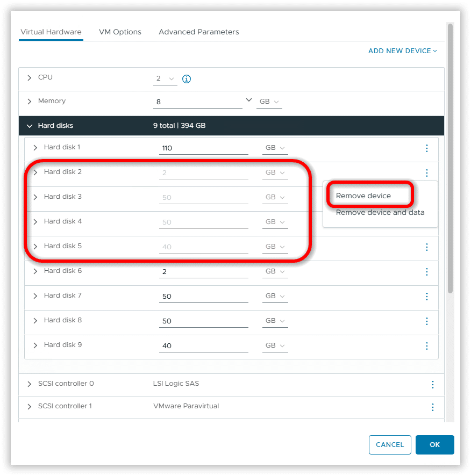The width and height of the screenshot is (471, 476).
Task: Open SCSI controller 0 actions menu
Action: [x=432, y=385]
